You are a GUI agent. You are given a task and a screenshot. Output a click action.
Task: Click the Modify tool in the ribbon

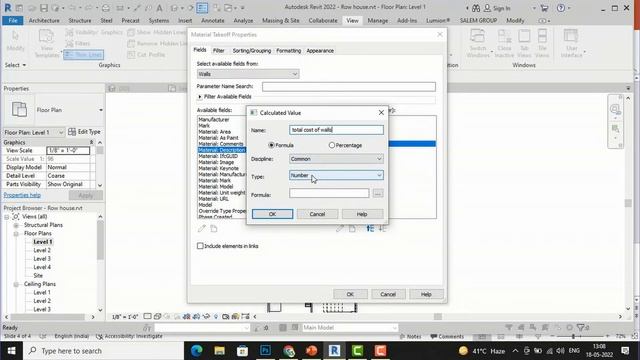coord(15,41)
